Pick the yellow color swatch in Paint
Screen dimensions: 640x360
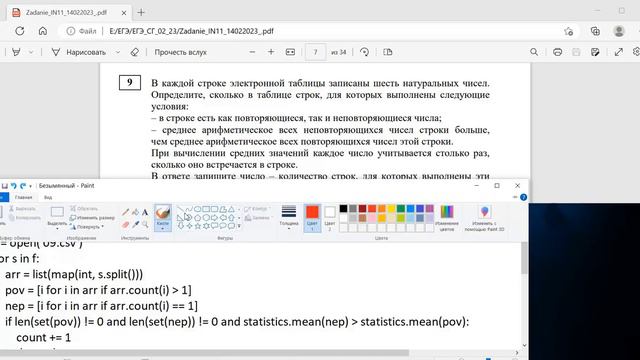391,209
